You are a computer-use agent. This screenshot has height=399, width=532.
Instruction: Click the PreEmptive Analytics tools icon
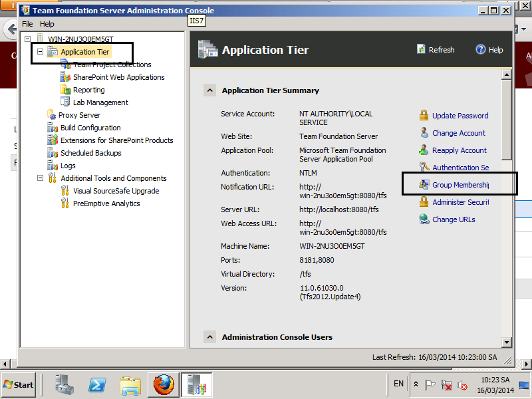click(x=65, y=203)
